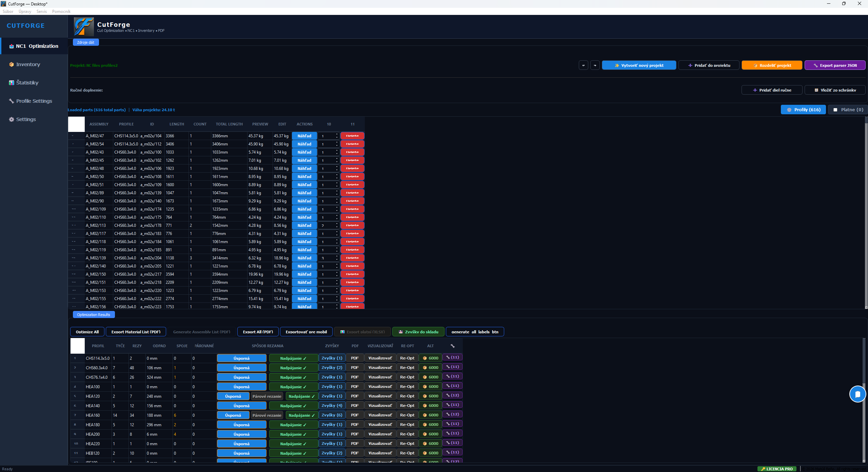Click the wrench column header icon
The height and width of the screenshot is (472, 868).
pos(452,346)
